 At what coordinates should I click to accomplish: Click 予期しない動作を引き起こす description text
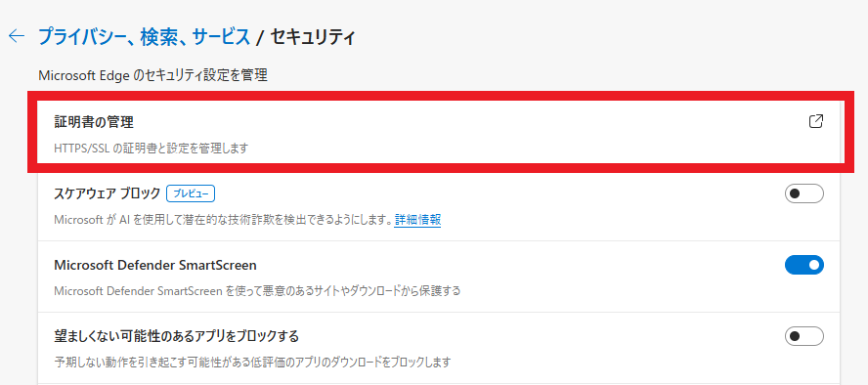click(x=253, y=363)
